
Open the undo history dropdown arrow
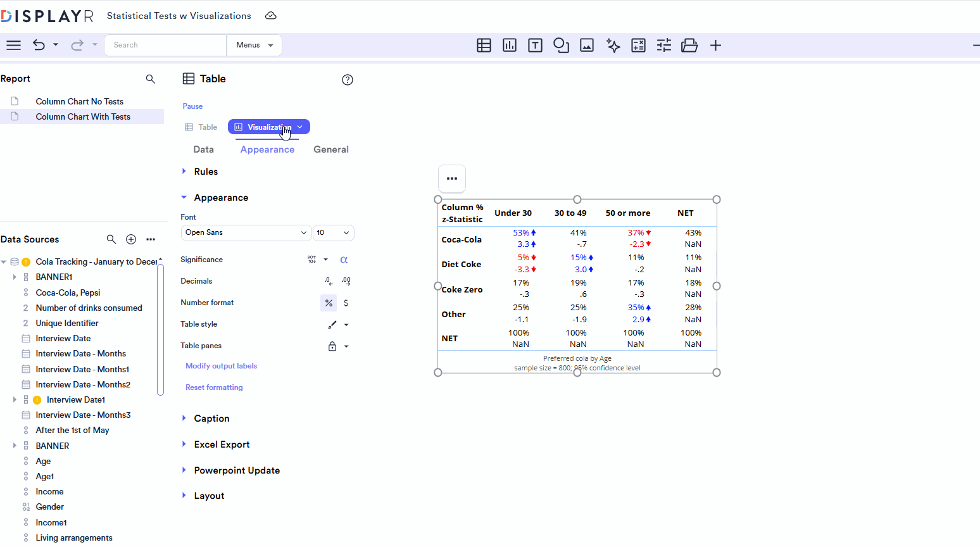(56, 45)
